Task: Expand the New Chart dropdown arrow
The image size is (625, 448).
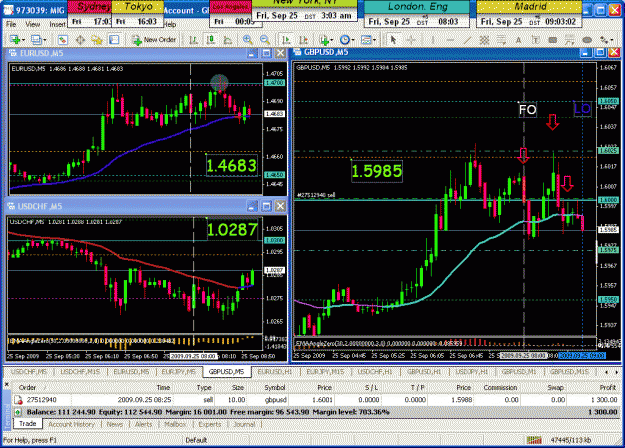Action: click(23, 40)
